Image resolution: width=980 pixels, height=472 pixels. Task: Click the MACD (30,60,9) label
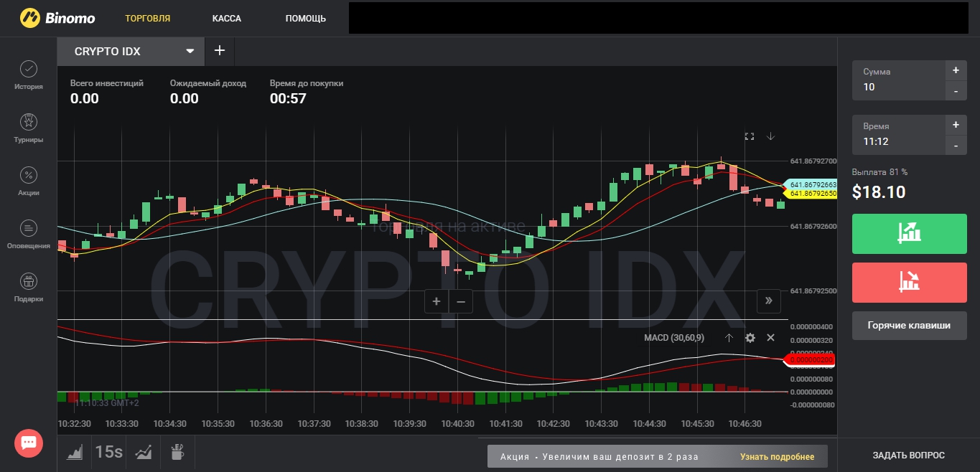coord(674,338)
